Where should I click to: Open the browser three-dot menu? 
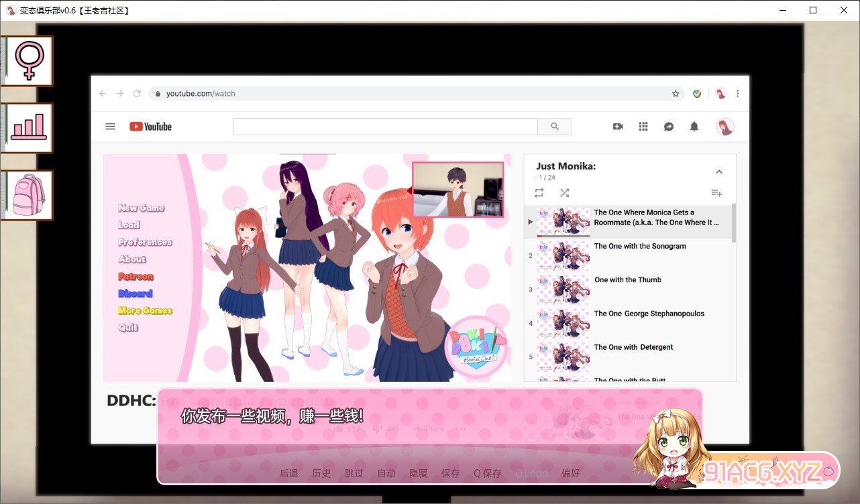pyautogui.click(x=737, y=94)
